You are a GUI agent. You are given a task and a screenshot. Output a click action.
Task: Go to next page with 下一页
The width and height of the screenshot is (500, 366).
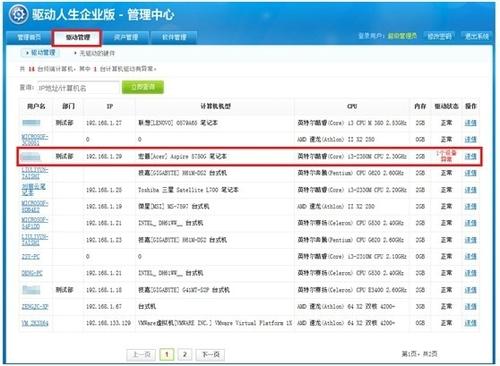click(x=210, y=354)
